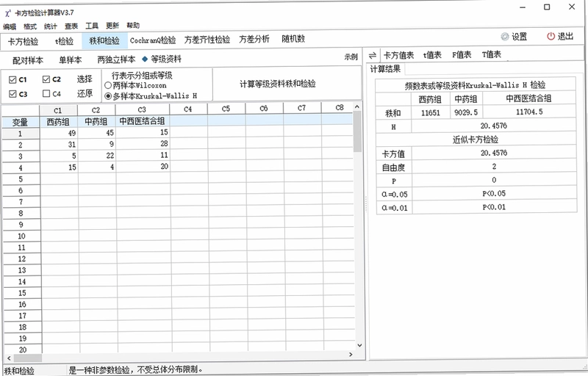Click the vertical scrollbar thumb of data table
Image resolution: width=588 pixels, height=376 pixels.
tap(357, 131)
